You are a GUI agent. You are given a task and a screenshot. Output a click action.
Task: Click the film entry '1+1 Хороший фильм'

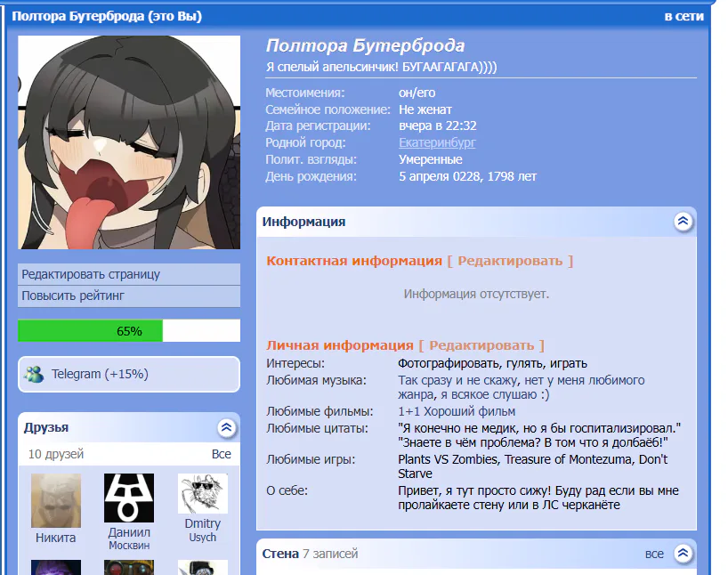point(457,411)
